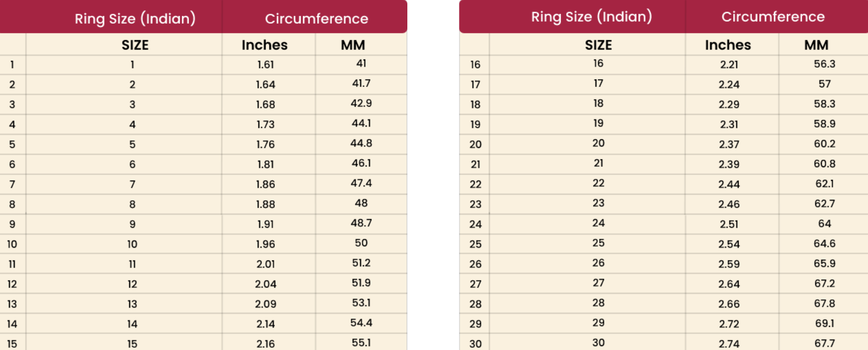868x350 pixels.
Task: Select the 60.2 MM value cell
Action: coord(824,144)
